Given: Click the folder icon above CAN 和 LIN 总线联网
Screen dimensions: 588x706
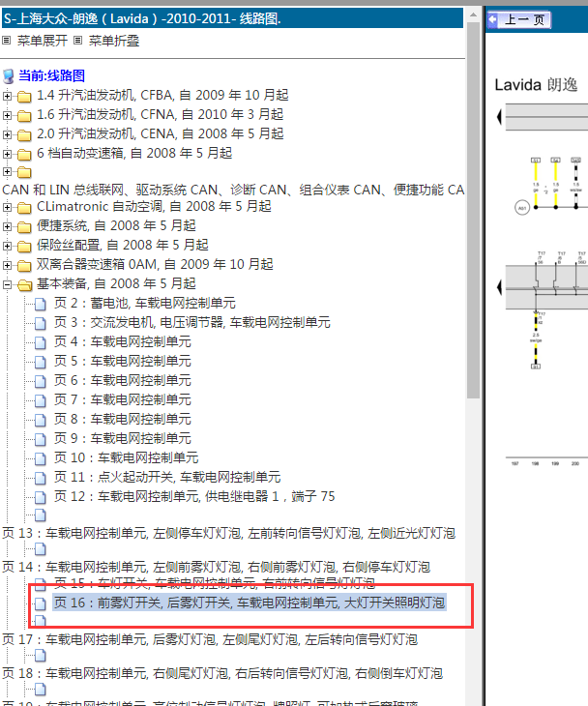Looking at the screenshot, I should pos(24,172).
